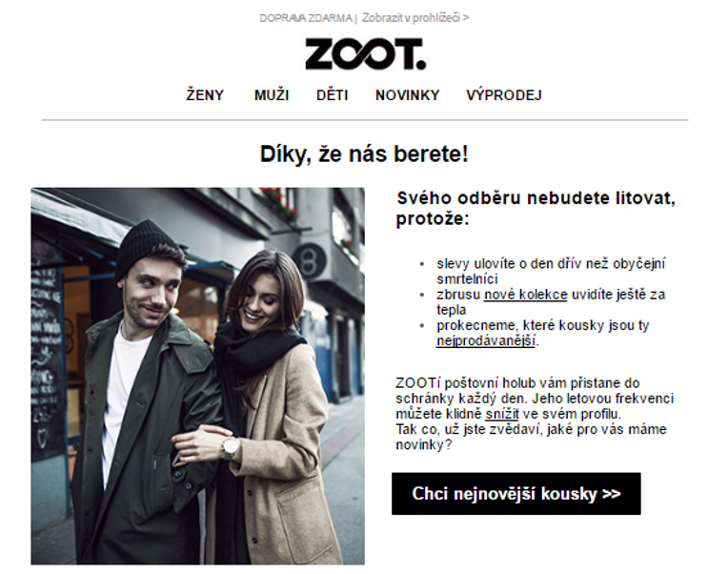Follow the nové kolekce link
The width and height of the screenshot is (728, 574).
pos(526,295)
